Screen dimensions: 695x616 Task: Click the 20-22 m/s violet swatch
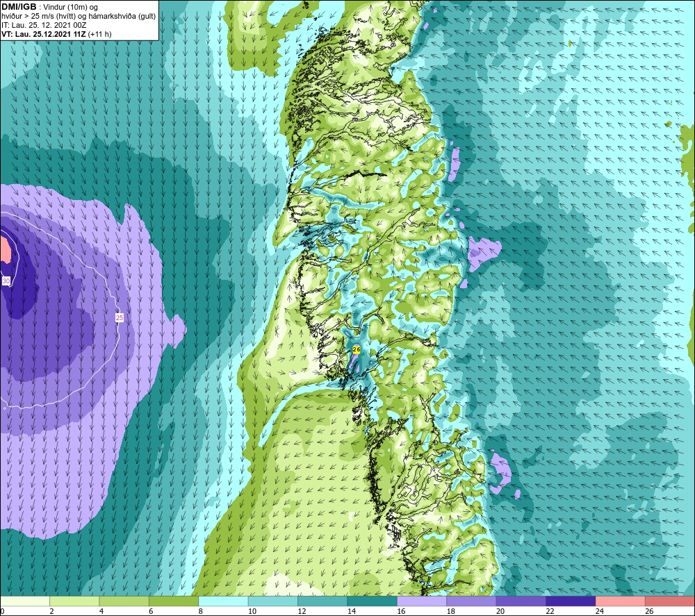coord(521,601)
